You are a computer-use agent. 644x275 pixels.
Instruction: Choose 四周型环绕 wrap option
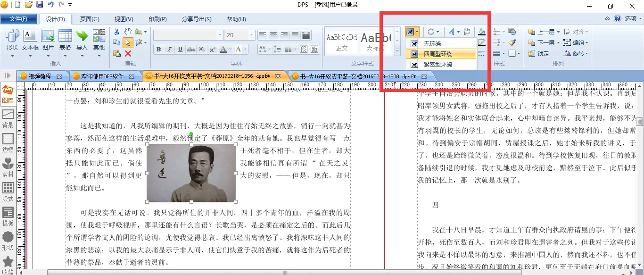(x=438, y=54)
